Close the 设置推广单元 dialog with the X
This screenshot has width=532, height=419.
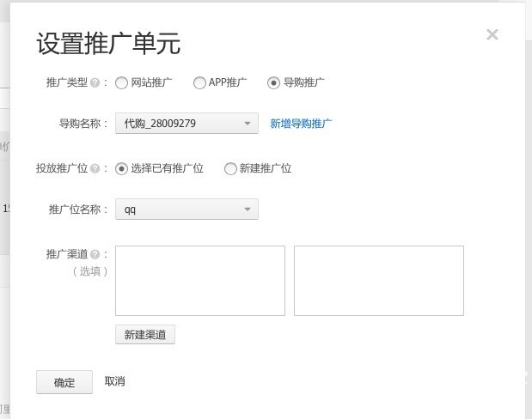(x=492, y=34)
